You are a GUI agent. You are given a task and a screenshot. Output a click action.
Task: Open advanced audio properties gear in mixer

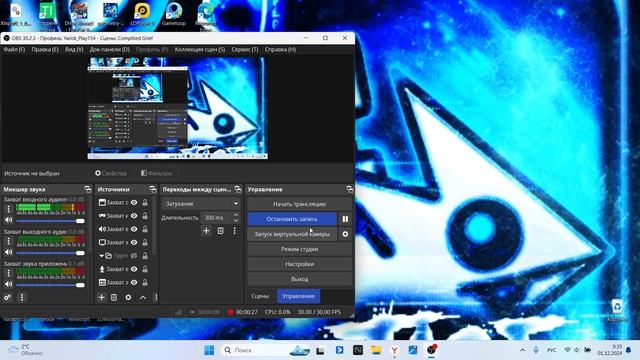[x=7, y=298]
